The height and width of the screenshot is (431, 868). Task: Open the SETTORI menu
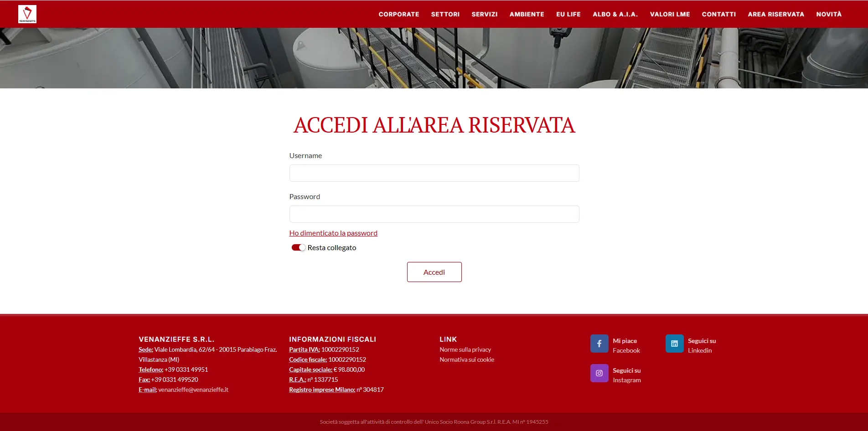[445, 14]
